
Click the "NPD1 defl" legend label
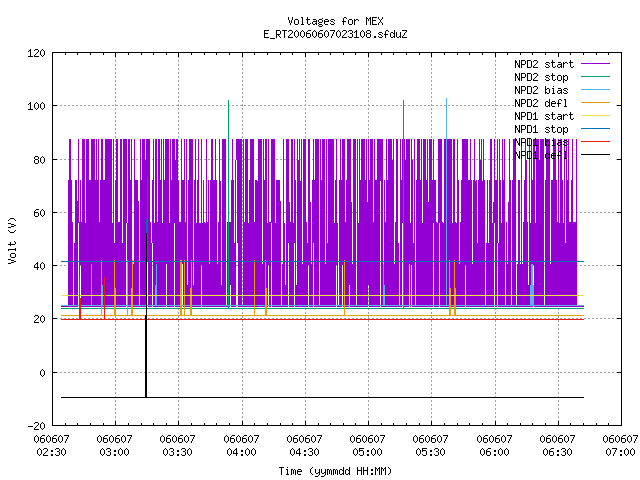point(541,156)
